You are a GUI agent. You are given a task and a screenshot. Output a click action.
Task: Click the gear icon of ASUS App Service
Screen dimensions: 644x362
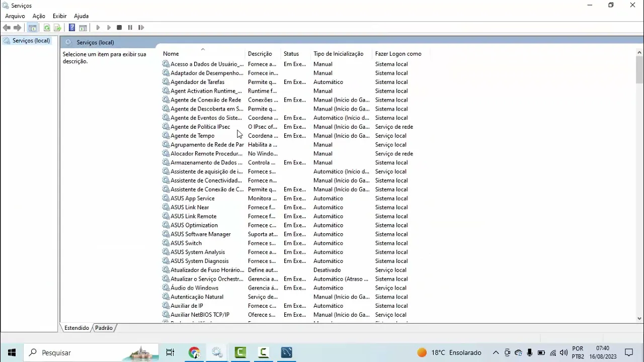click(x=166, y=198)
